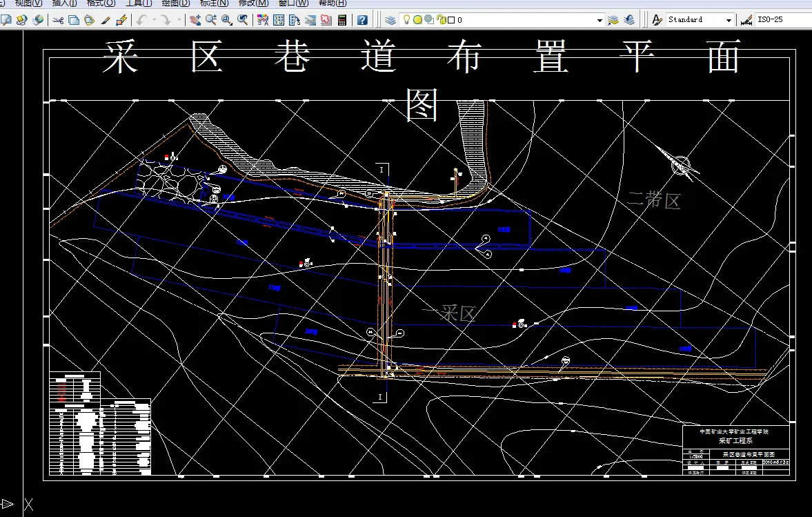The width and height of the screenshot is (812, 517).
Task: Open the Dimension Style manager icon
Action: 746,20
